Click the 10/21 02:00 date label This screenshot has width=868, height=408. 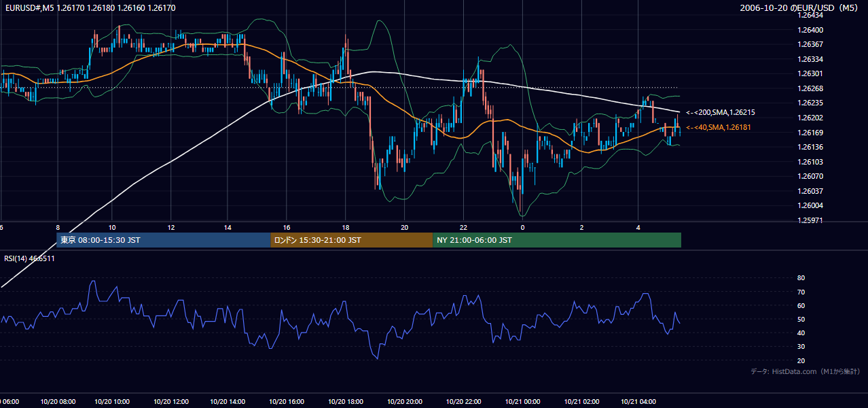[581, 402]
